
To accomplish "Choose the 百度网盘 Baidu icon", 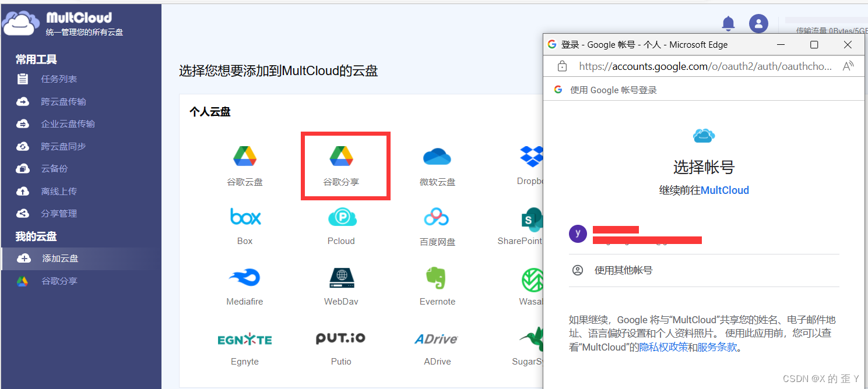I will pos(436,217).
